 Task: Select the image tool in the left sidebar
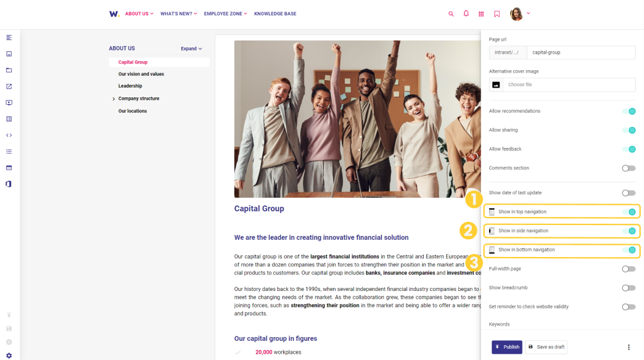(x=9, y=54)
